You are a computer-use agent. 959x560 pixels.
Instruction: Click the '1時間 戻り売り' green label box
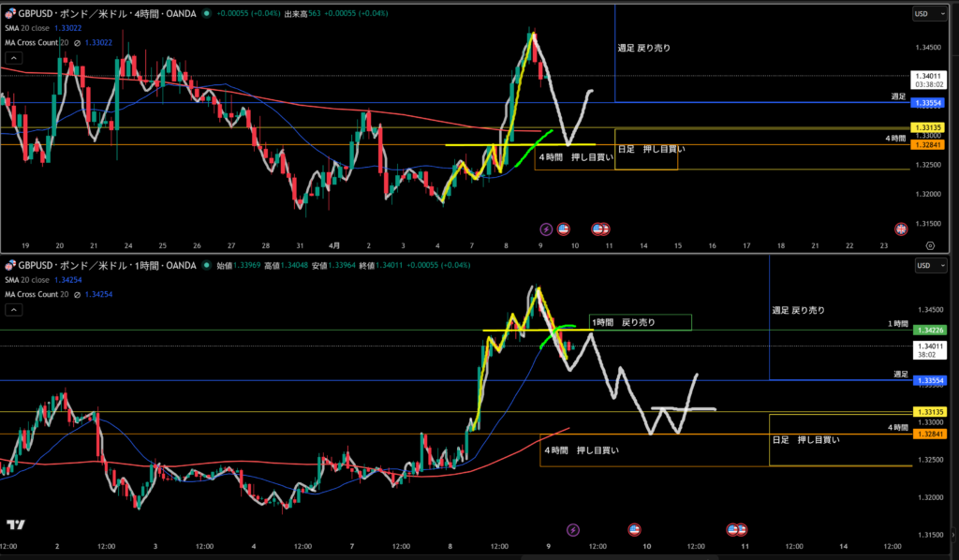(x=640, y=322)
